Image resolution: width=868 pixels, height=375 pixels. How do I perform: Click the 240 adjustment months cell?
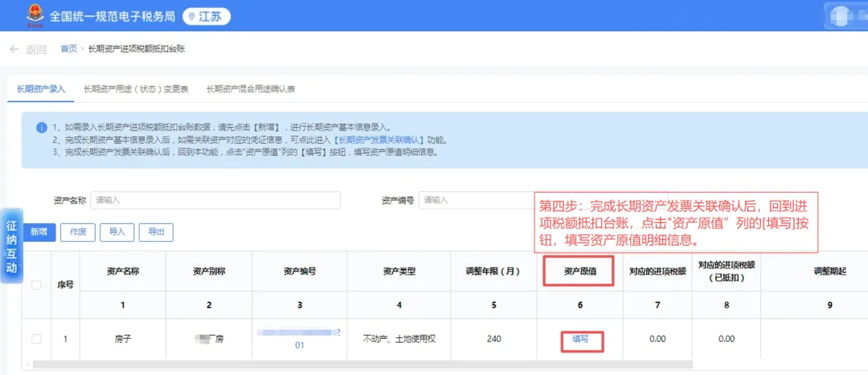(x=493, y=339)
